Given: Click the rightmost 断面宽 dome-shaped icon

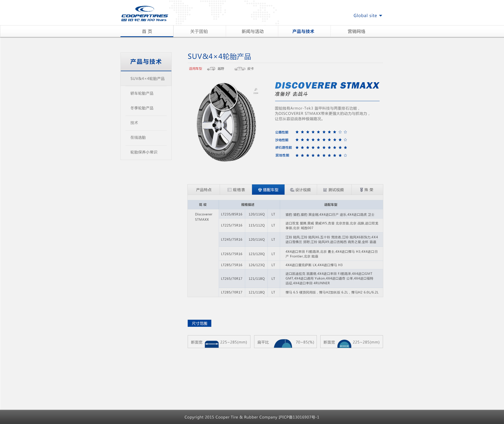Looking at the screenshot, I should click(344, 344).
